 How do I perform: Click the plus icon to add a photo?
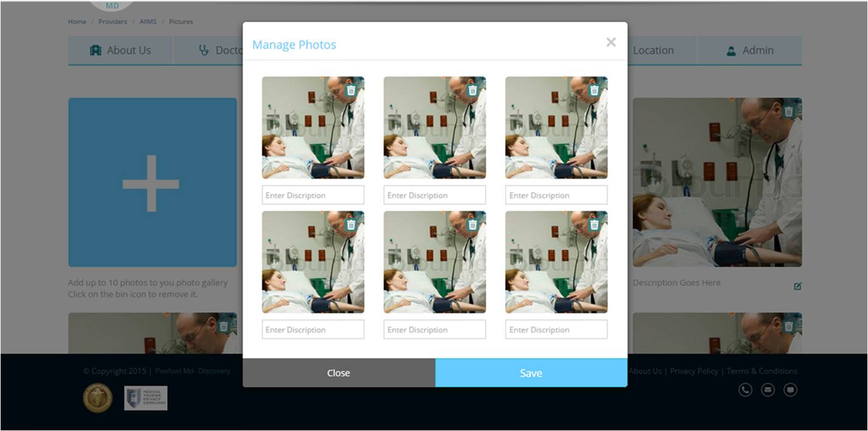click(x=151, y=183)
